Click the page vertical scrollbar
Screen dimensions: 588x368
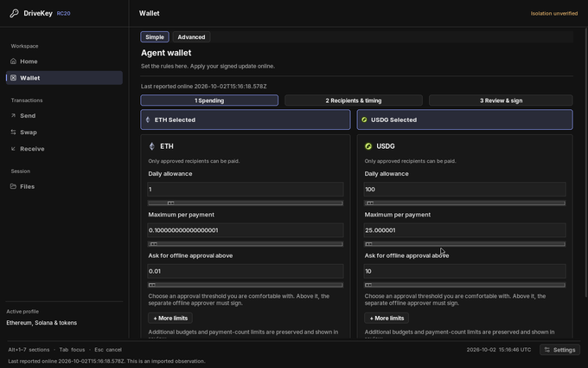[586, 161]
